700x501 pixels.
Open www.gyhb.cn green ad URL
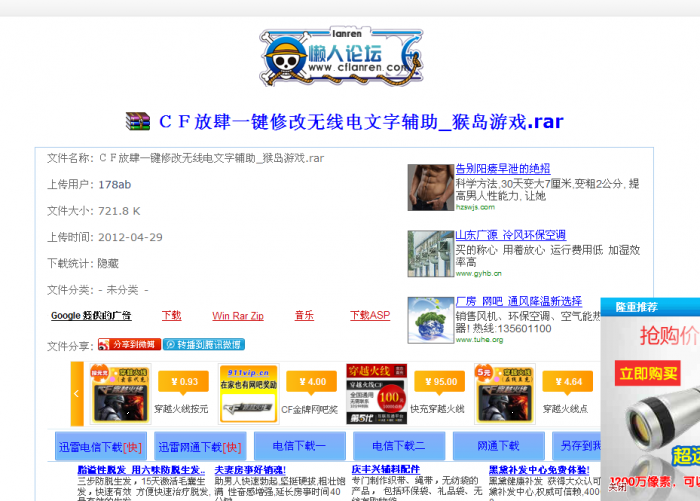tap(479, 273)
